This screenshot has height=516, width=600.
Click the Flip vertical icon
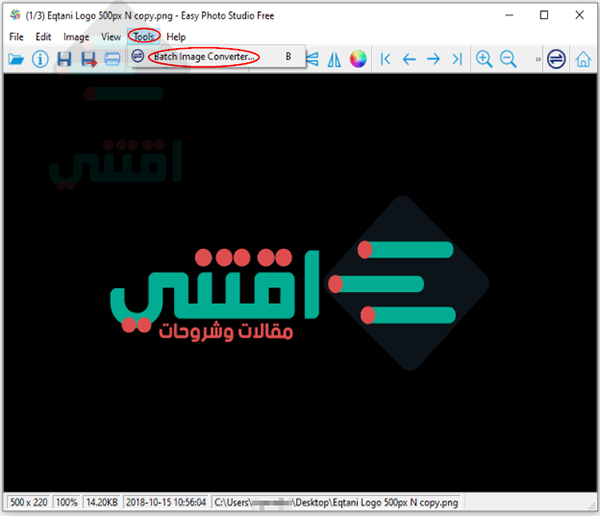coord(313,59)
